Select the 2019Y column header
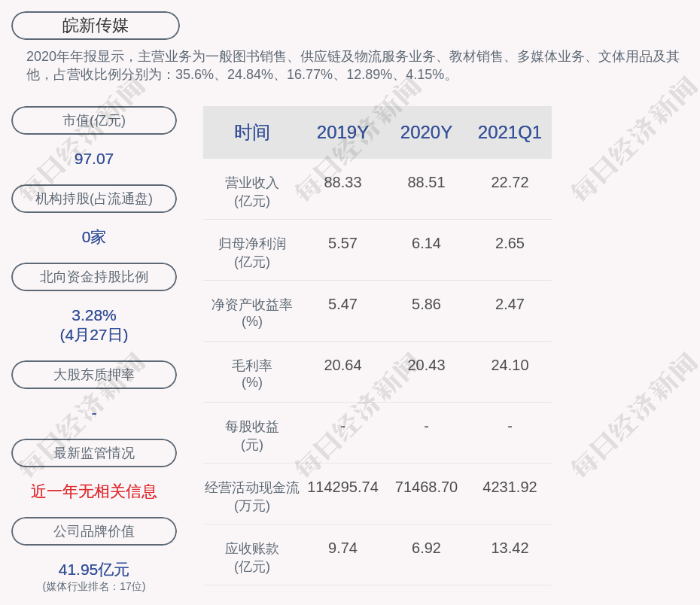 point(342,132)
